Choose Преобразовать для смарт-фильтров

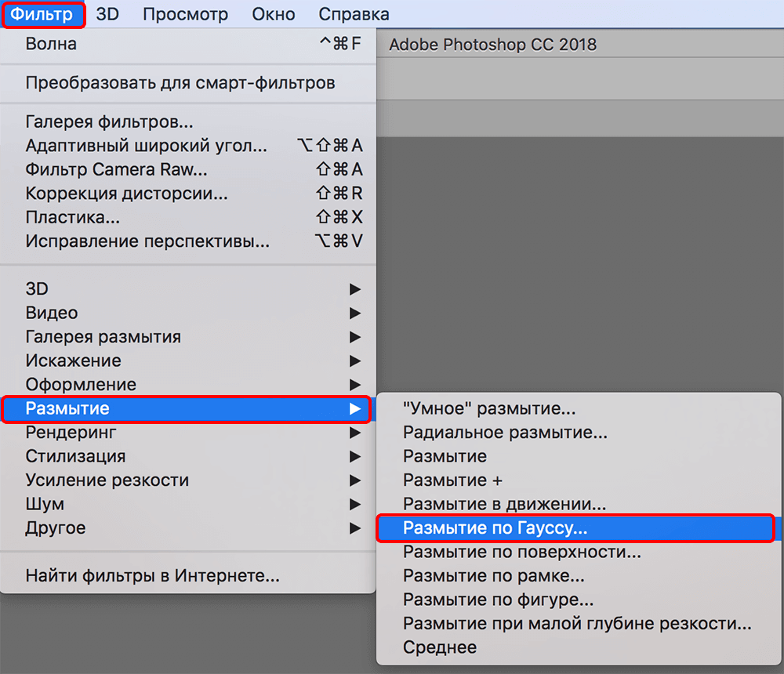180,83
